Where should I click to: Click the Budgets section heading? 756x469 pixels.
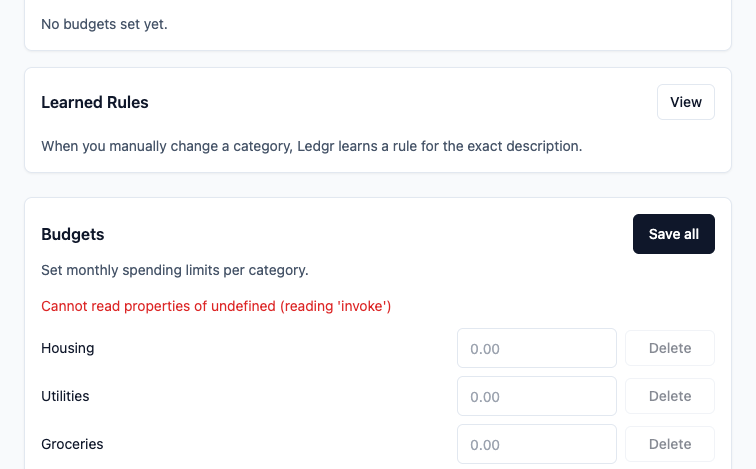pos(73,235)
